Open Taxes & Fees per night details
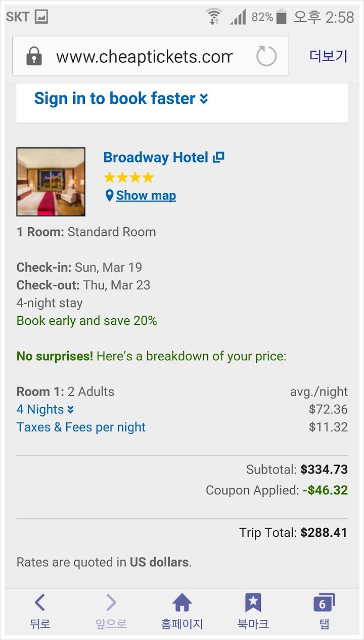Screen dimensions: 364x640 (81, 427)
